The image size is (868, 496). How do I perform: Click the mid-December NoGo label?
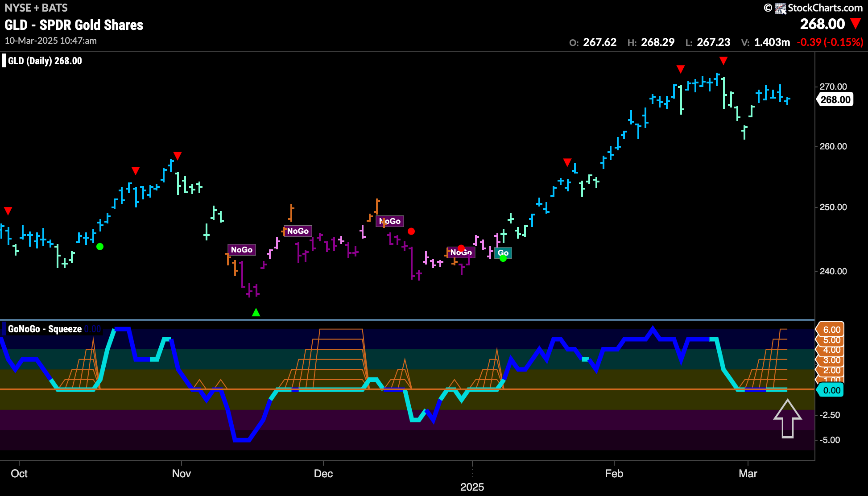pyautogui.click(x=390, y=221)
